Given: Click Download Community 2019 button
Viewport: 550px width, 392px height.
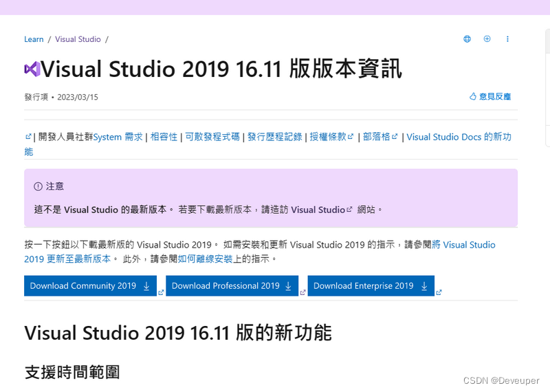Looking at the screenshot, I should coord(90,285).
